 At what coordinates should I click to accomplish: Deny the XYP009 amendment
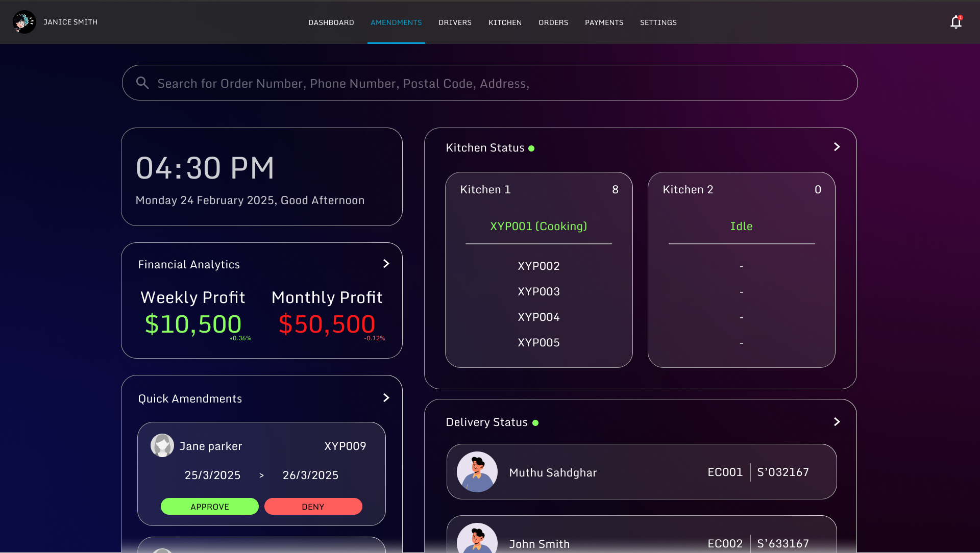click(313, 507)
